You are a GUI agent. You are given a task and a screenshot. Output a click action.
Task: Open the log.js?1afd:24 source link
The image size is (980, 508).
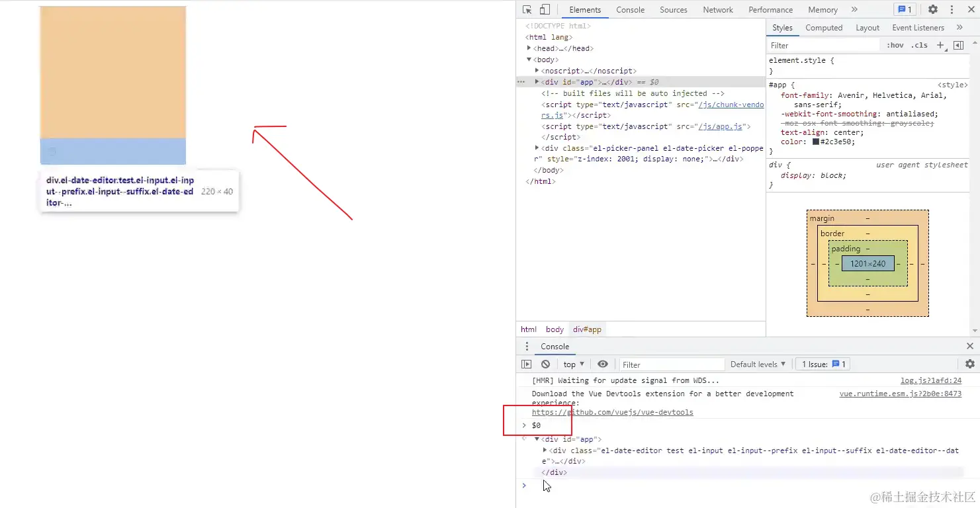coord(931,381)
